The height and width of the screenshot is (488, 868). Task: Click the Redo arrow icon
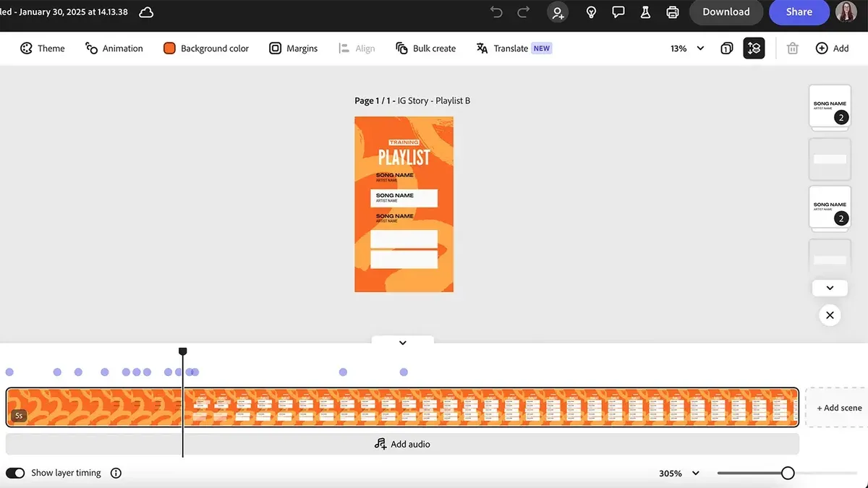point(524,12)
